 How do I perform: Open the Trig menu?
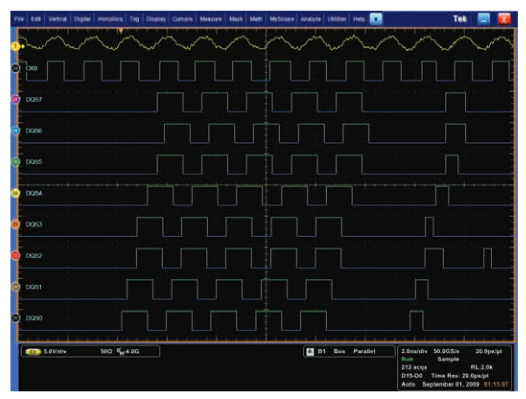coord(134,19)
